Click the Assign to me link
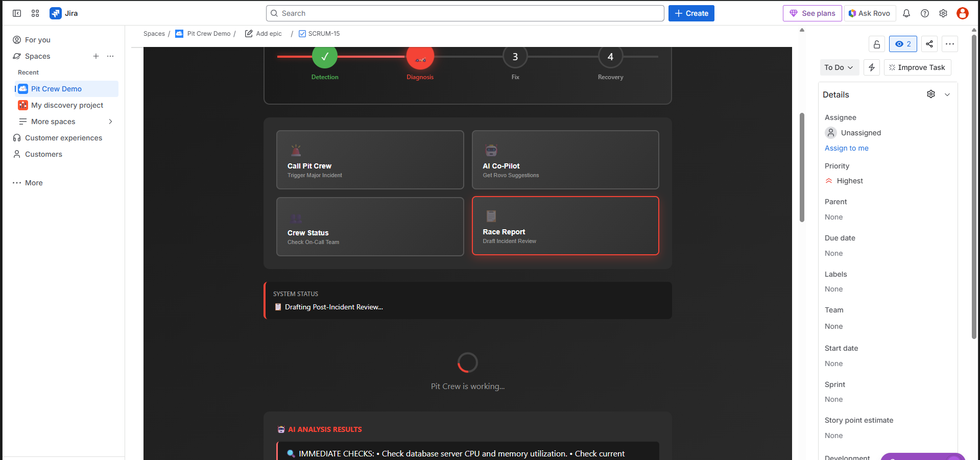 pos(846,148)
